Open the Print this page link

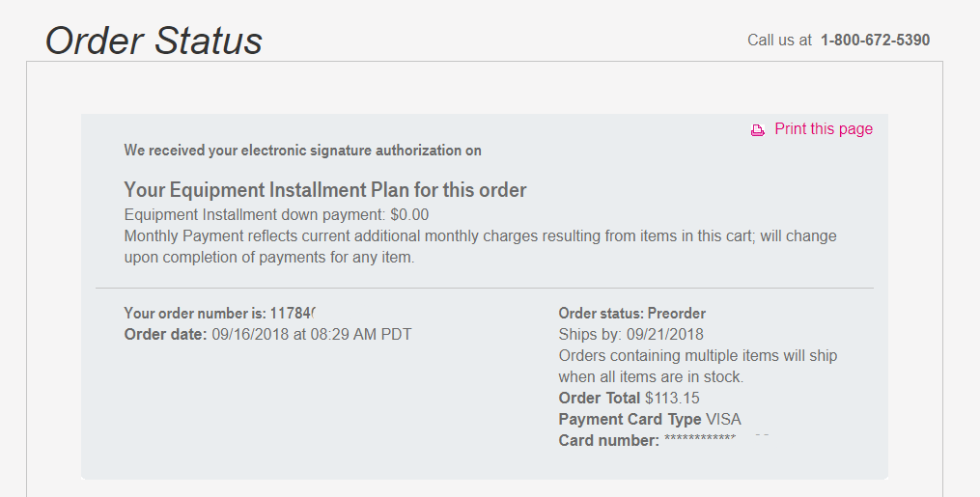(x=823, y=129)
